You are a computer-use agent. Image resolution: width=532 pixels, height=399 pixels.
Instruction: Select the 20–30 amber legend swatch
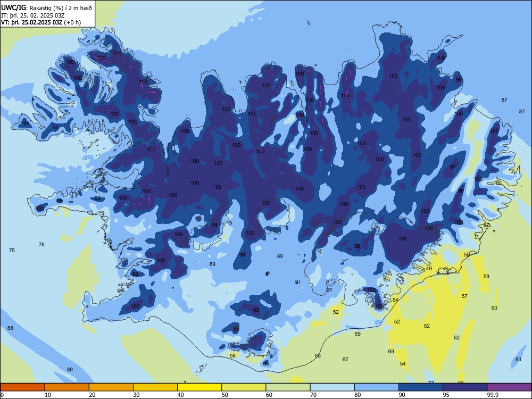(111, 387)
